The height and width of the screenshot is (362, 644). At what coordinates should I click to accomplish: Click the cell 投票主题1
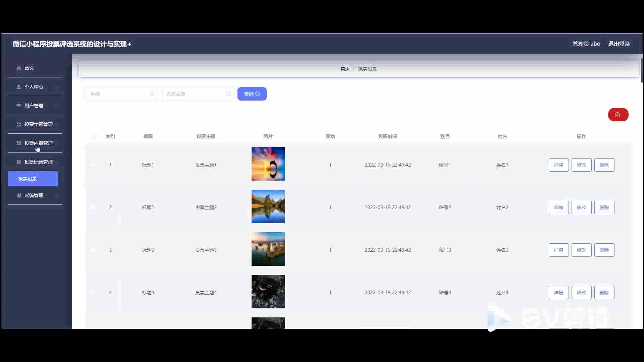point(206,165)
